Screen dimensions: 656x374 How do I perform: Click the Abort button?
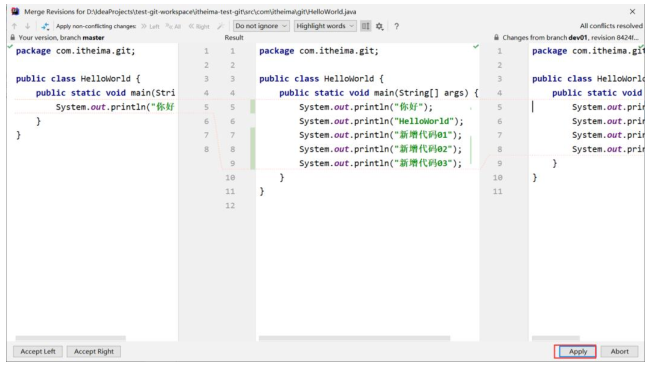[619, 351]
